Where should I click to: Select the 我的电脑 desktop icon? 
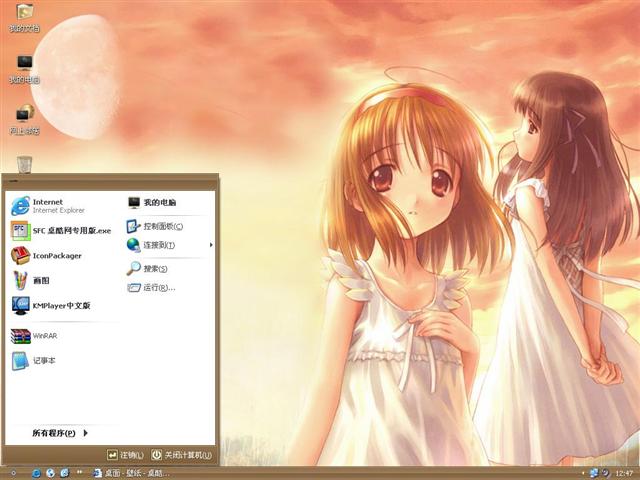pos(24,69)
